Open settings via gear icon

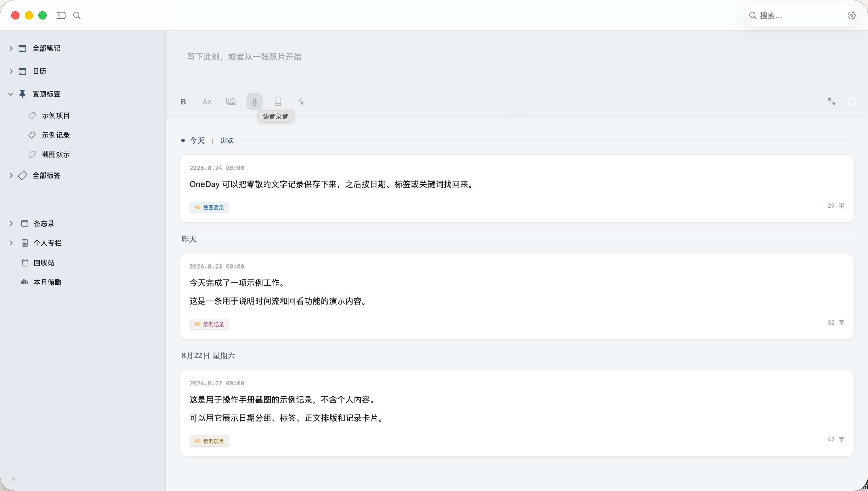[851, 16]
